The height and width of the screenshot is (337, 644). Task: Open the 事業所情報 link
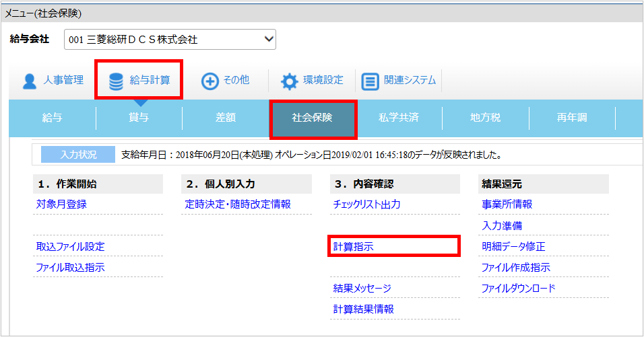coord(507,204)
